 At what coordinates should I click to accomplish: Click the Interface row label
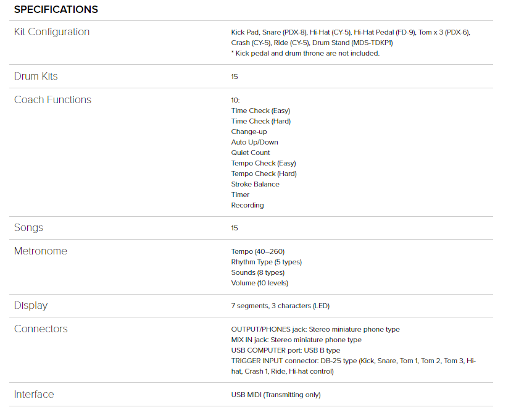pos(34,395)
